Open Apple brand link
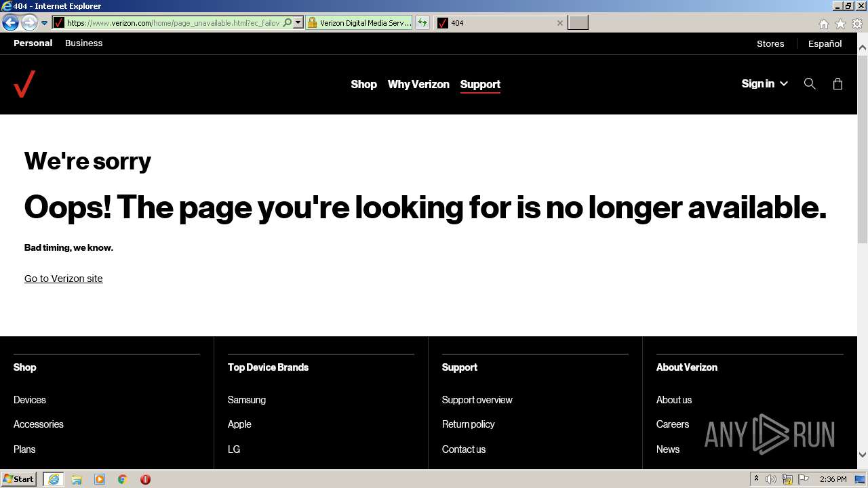This screenshot has width=868, height=488. click(239, 424)
